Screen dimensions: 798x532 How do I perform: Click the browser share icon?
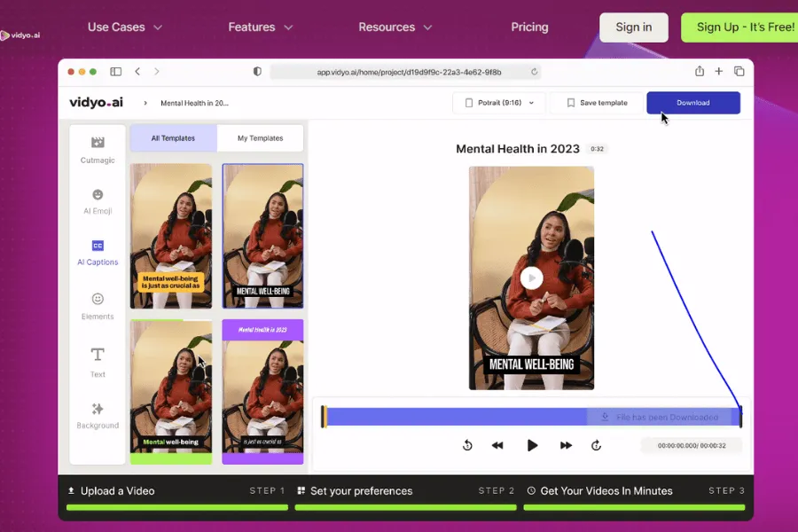coord(700,71)
